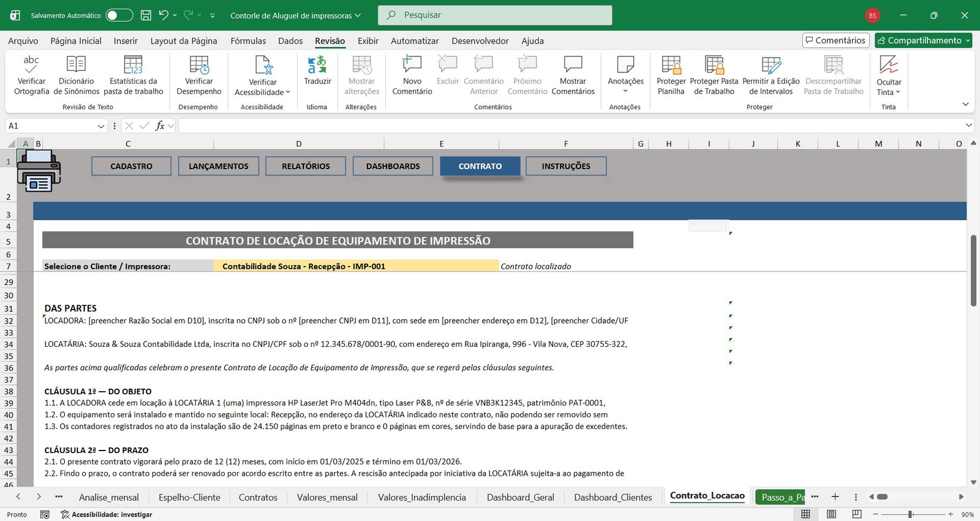Insert function using the fx button
This screenshot has height=521, width=980.
[160, 126]
